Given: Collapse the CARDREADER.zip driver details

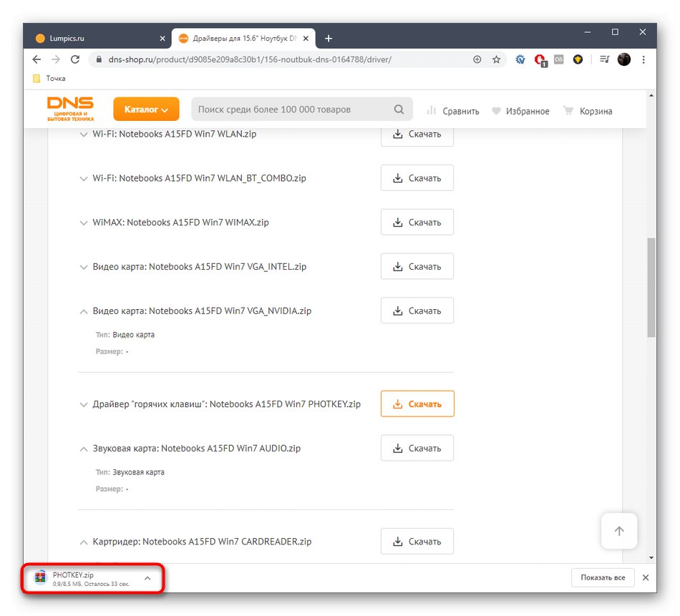Looking at the screenshot, I should [83, 542].
